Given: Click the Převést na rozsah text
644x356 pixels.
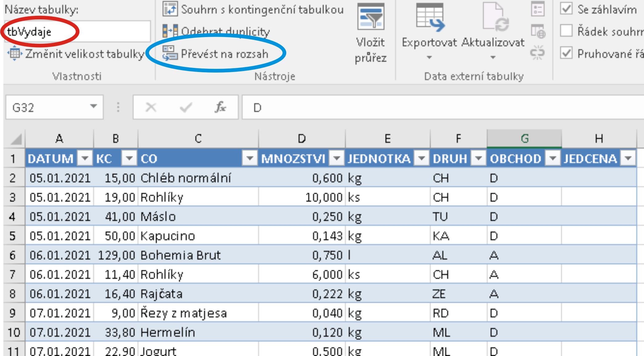Looking at the screenshot, I should click(x=224, y=54).
